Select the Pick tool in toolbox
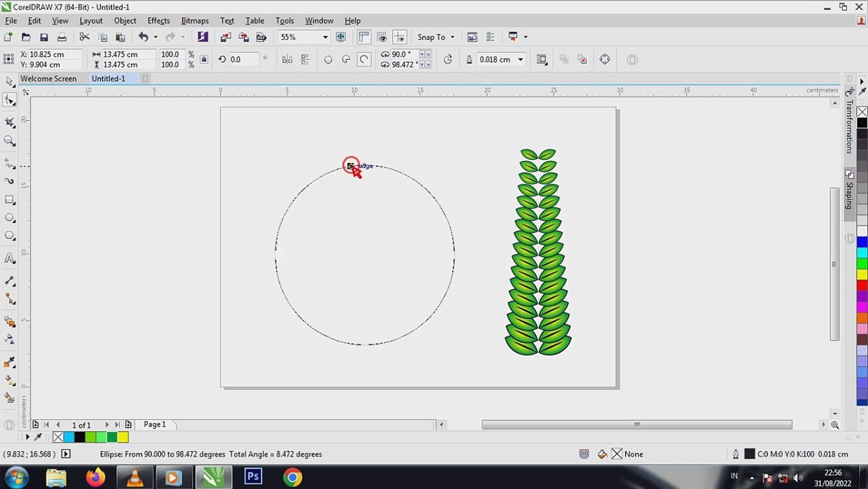 click(x=10, y=81)
